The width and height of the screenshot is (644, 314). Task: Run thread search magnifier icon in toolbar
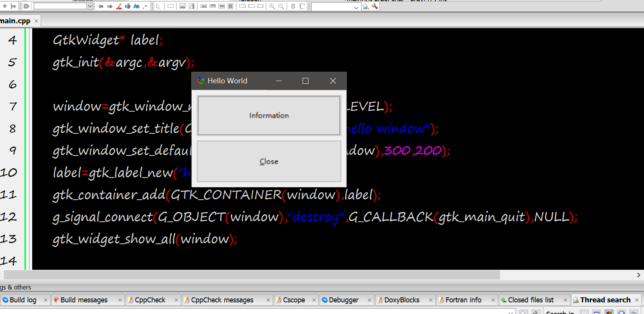click(366, 6)
